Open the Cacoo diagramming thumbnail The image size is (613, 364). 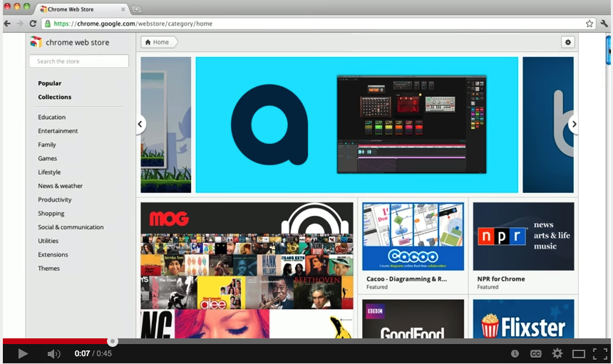tap(413, 236)
